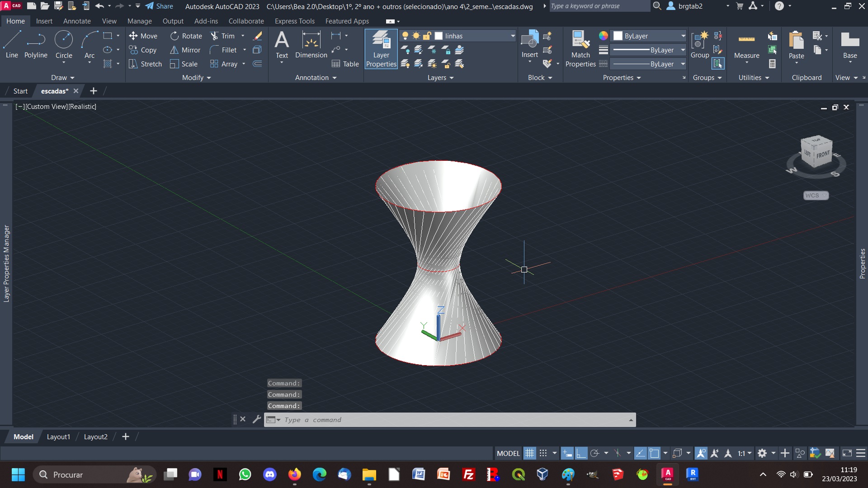Toggle 2D object snap in status bar
This screenshot has width=868, height=488.
point(654,453)
